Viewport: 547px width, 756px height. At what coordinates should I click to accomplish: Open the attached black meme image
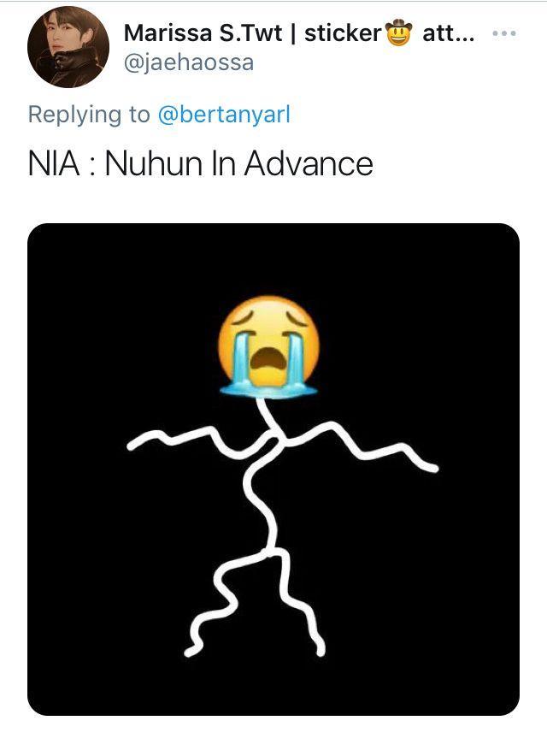[273, 470]
